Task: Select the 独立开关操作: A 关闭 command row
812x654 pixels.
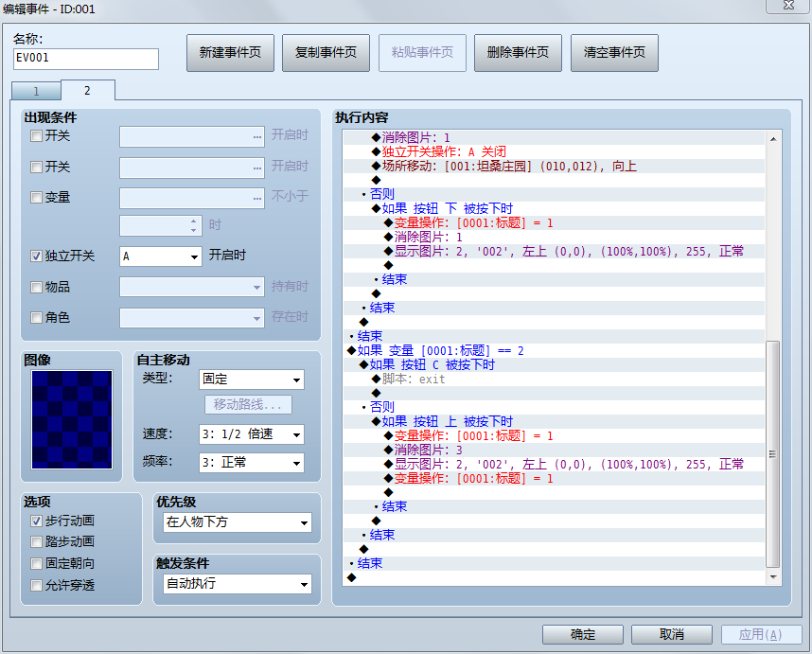Action: pos(554,151)
